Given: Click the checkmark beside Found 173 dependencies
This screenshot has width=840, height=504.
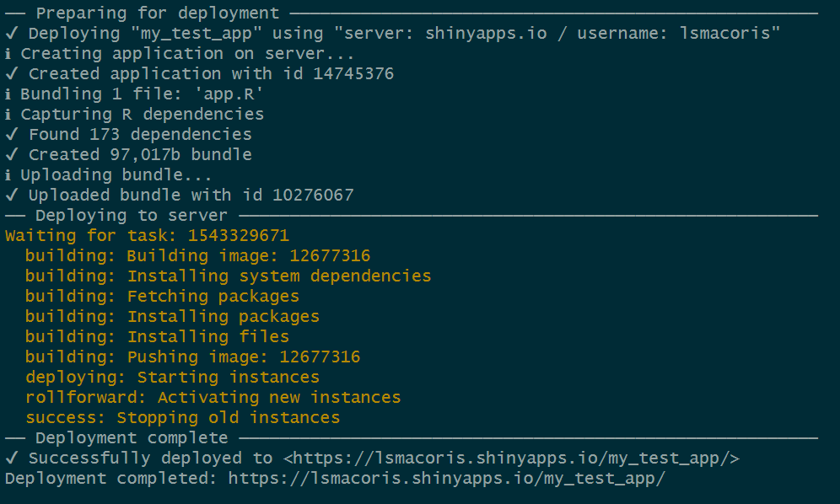Looking at the screenshot, I should (x=11, y=135).
